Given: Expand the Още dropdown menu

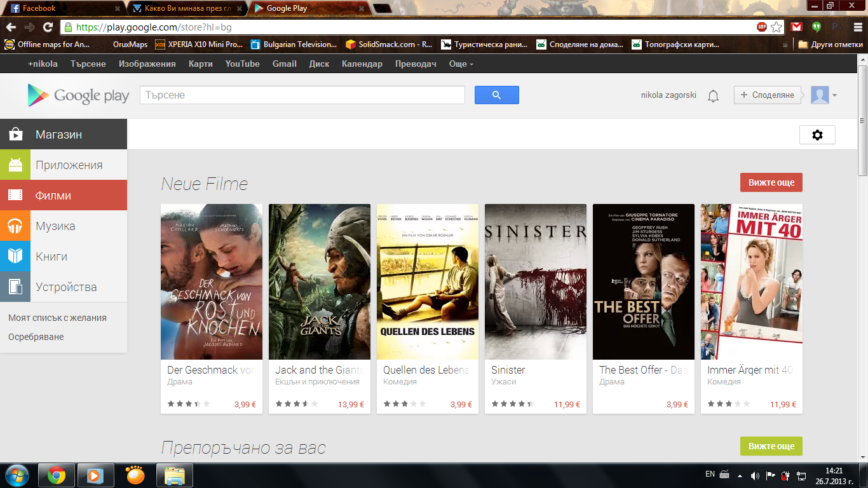Looking at the screenshot, I should 461,64.
